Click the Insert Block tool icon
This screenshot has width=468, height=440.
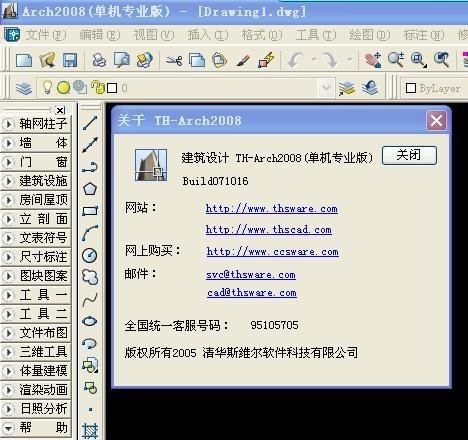[x=90, y=365]
